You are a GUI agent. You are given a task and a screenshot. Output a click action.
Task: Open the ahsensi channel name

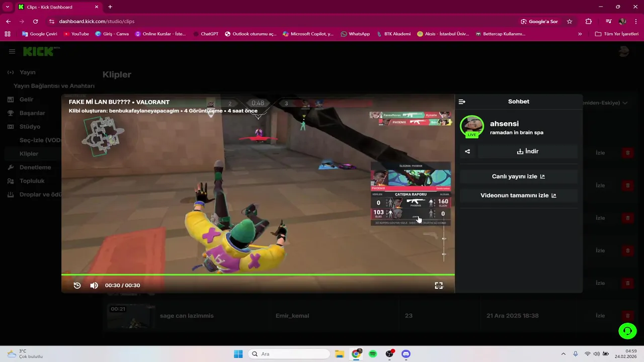[x=504, y=124]
